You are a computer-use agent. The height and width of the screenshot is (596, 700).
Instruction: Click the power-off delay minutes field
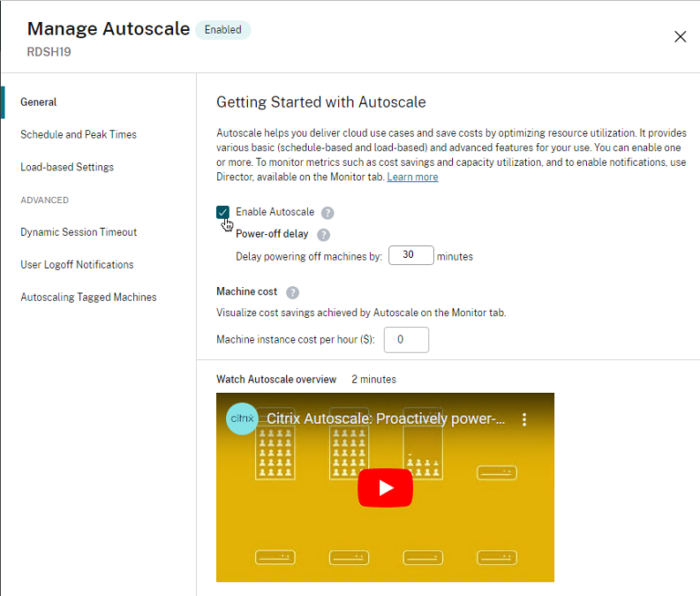click(x=410, y=256)
